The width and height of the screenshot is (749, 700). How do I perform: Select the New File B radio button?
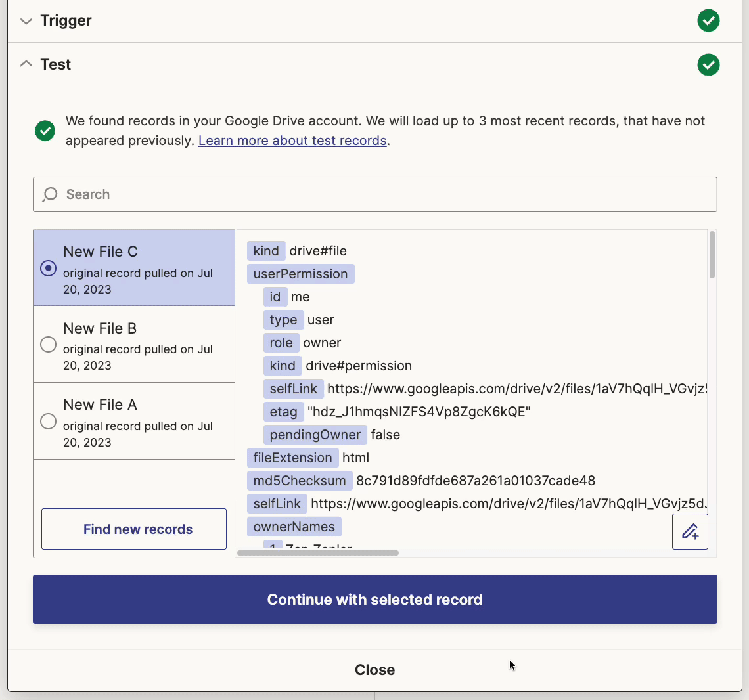(48, 345)
